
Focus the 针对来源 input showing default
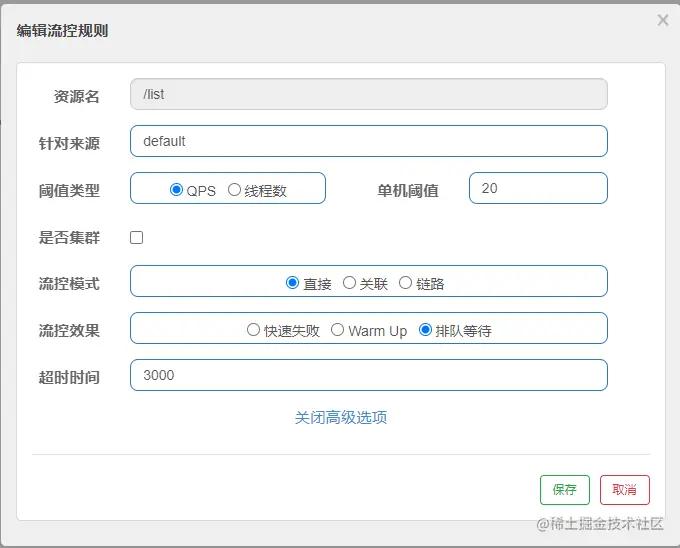pyautogui.click(x=369, y=141)
